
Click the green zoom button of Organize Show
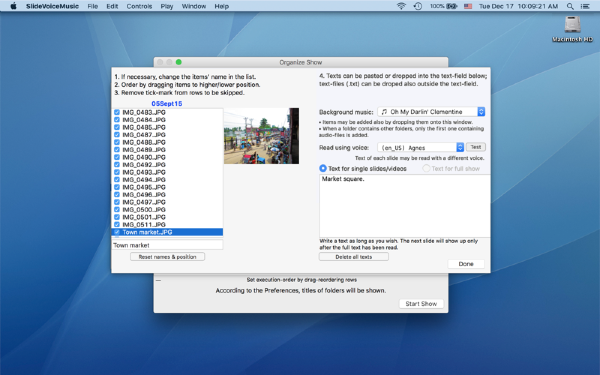click(x=178, y=62)
